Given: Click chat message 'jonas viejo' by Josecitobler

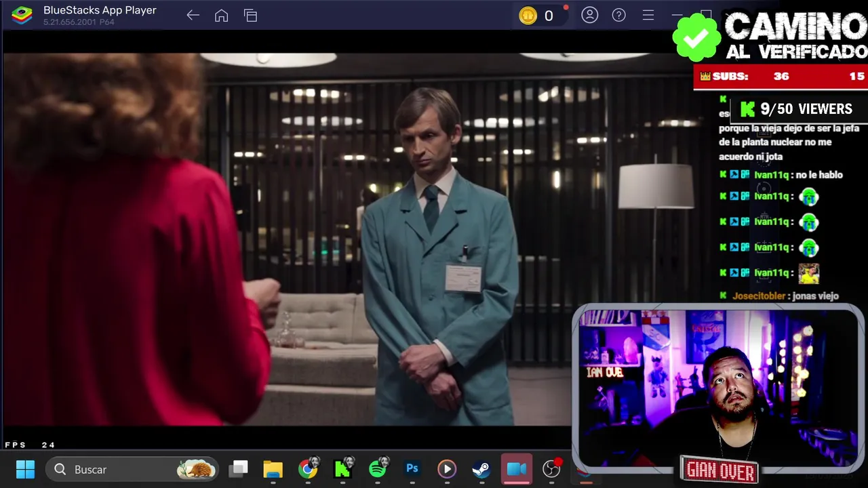Looking at the screenshot, I should pos(815,296).
